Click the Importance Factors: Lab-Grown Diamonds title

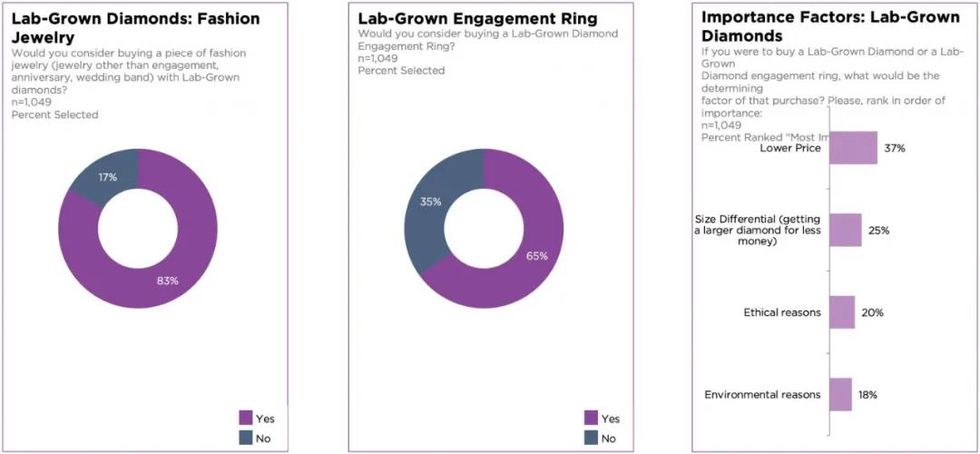coord(830,25)
